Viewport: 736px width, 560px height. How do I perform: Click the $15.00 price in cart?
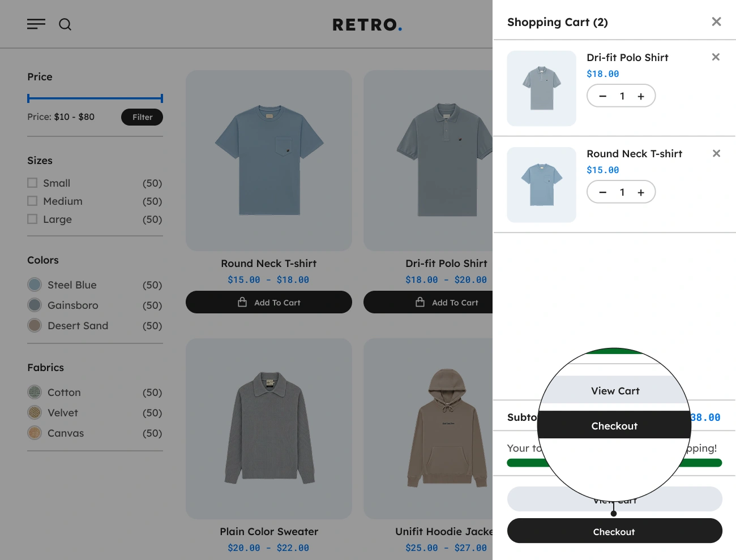coord(603,170)
